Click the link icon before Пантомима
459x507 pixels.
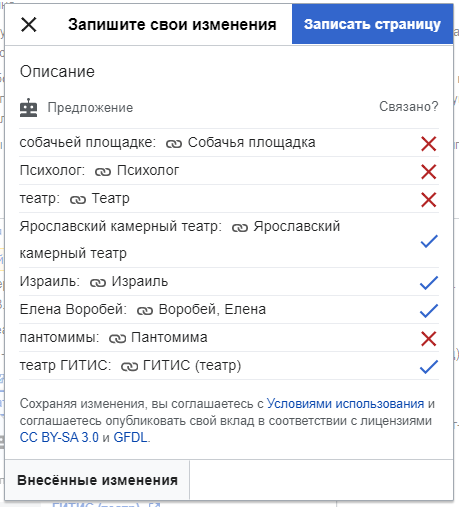[x=117, y=339]
